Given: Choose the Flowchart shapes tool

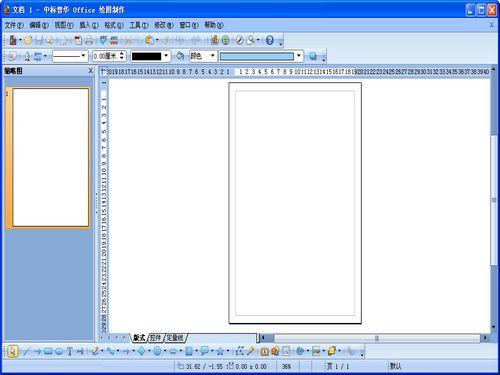Looking at the screenshot, I should [x=189, y=351].
